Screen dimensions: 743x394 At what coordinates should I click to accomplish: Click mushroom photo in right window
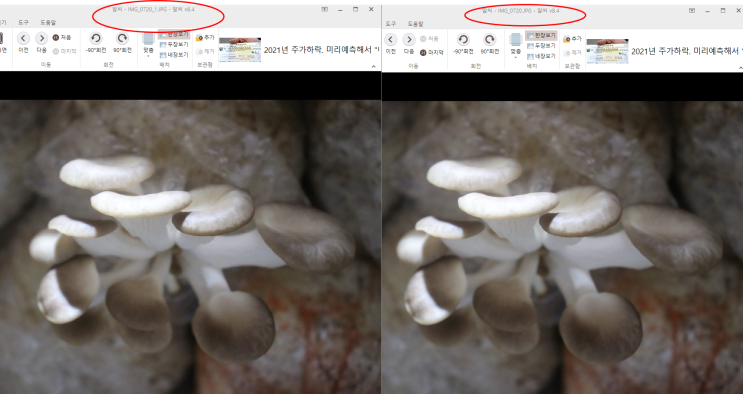tap(562, 247)
